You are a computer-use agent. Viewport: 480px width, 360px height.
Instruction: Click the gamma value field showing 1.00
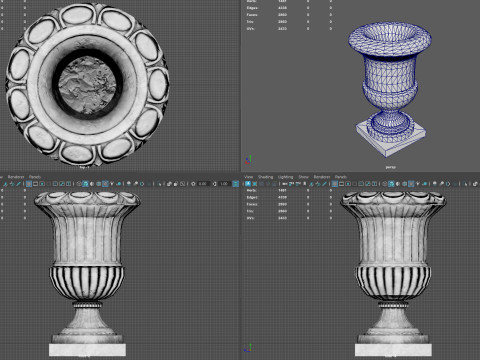224,184
